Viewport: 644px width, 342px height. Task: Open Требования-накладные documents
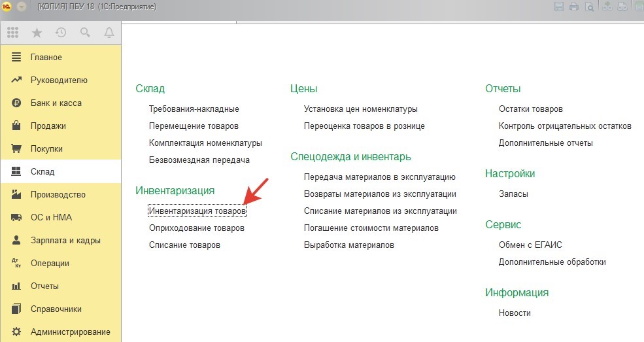194,109
